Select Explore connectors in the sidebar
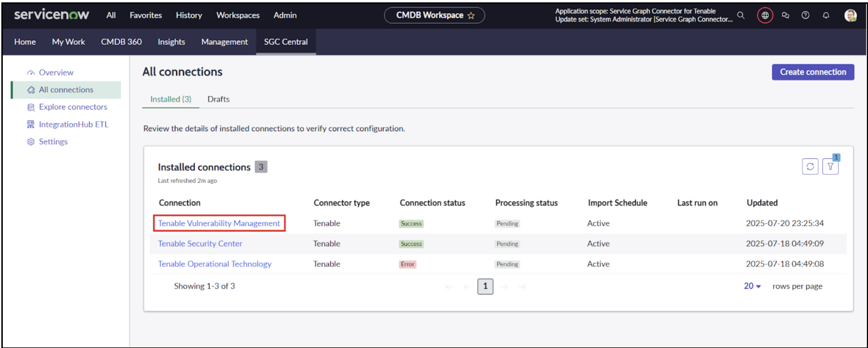 [73, 107]
